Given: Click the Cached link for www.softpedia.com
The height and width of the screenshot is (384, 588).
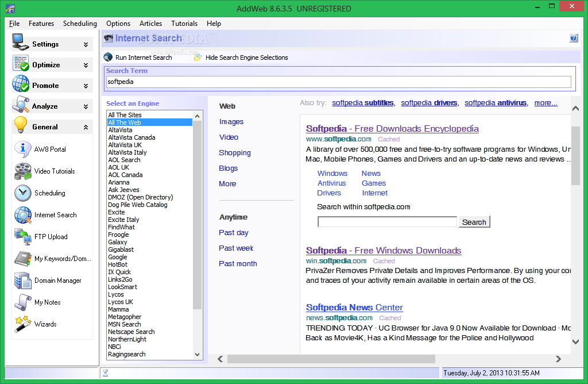Looking at the screenshot, I should (389, 139).
